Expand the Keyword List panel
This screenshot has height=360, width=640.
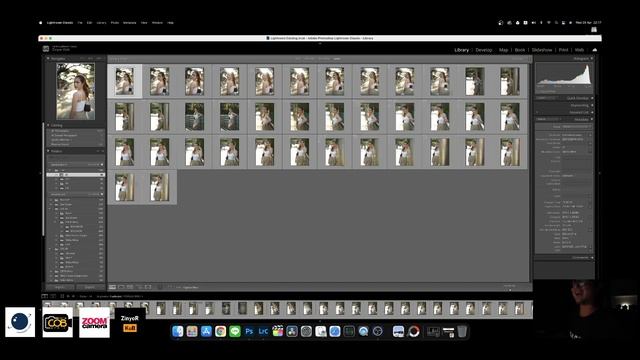591,112
